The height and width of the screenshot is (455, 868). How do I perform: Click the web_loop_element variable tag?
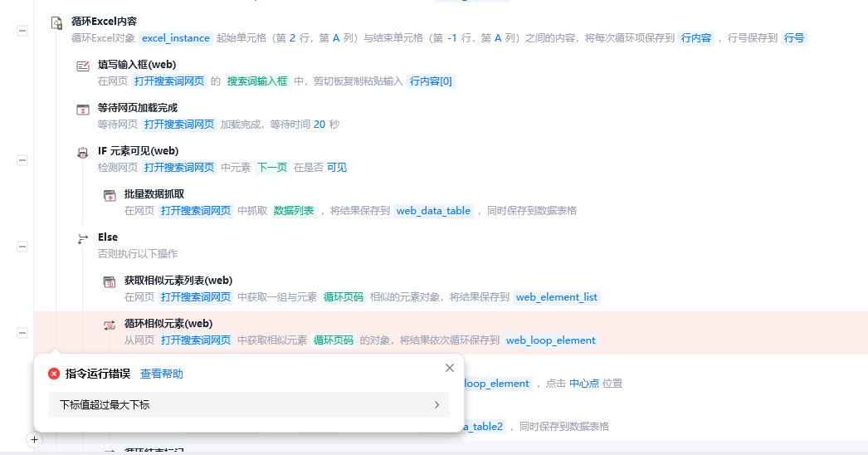(551, 340)
